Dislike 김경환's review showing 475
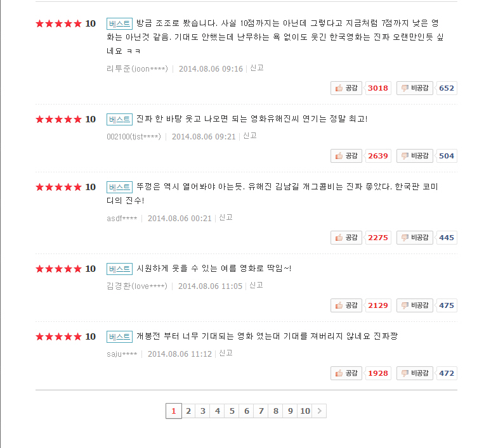The width and height of the screenshot is (491, 448). coord(415,305)
